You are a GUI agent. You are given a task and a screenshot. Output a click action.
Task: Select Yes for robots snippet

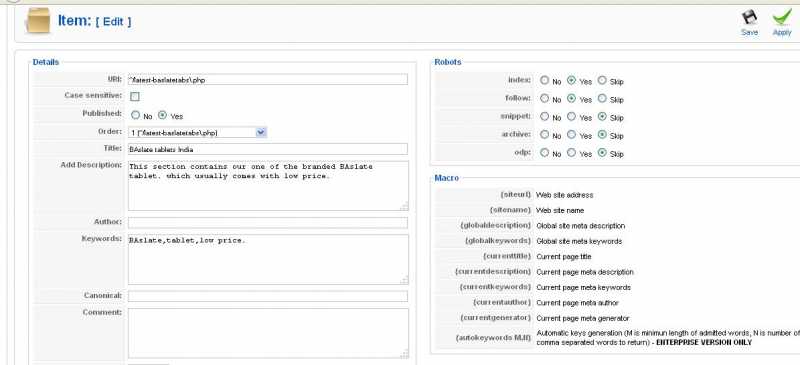[x=571, y=116]
